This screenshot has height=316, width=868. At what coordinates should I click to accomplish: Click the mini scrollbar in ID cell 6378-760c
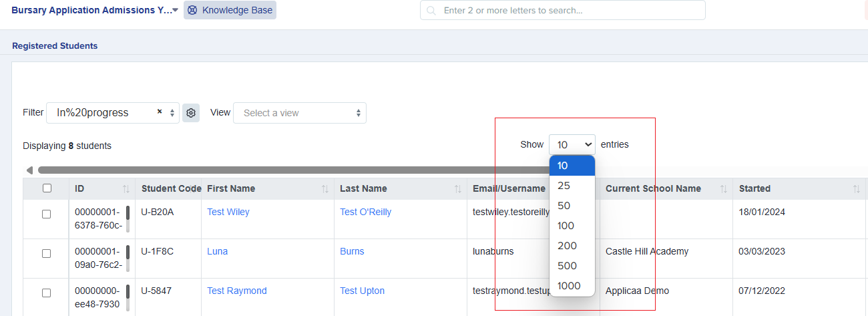[128, 219]
